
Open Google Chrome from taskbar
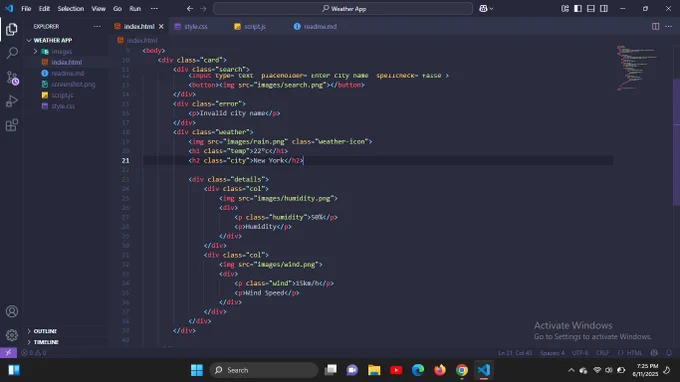pos(462,370)
